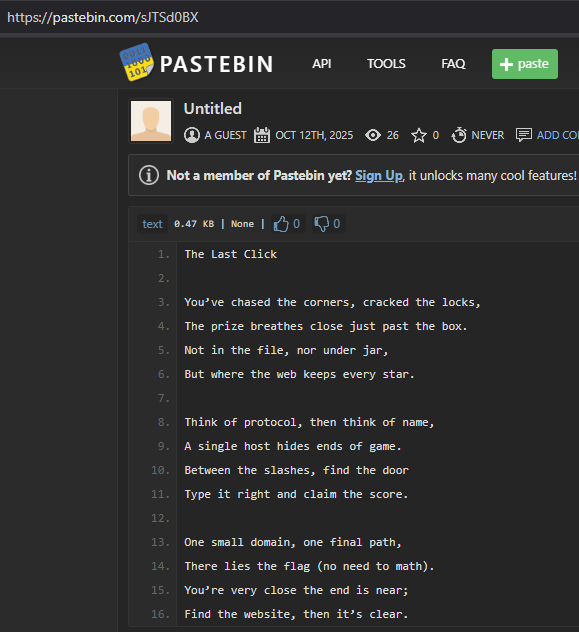Screen dimensions: 579x632
Task: Click the ADD COMMENT link
Action: (x=558, y=135)
